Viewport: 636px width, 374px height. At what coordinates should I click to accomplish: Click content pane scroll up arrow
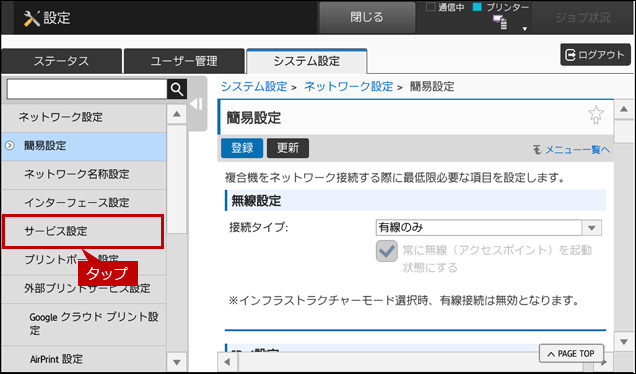coord(623,109)
